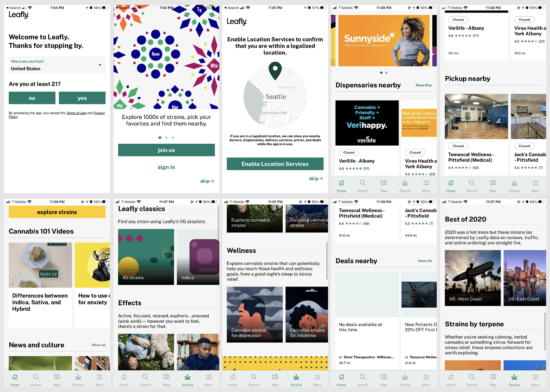550x392 pixels.
Task: Tap the Map icon on Pickup nearby screen
Action: point(493,186)
